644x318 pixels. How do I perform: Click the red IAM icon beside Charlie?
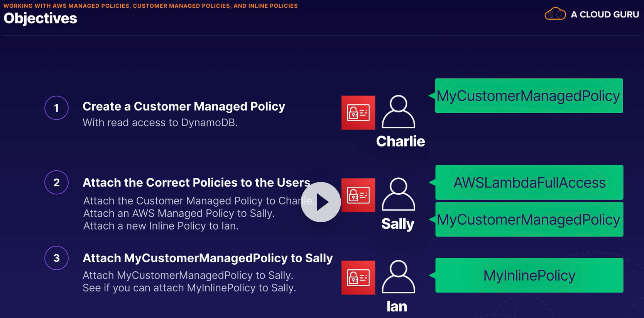(x=358, y=112)
